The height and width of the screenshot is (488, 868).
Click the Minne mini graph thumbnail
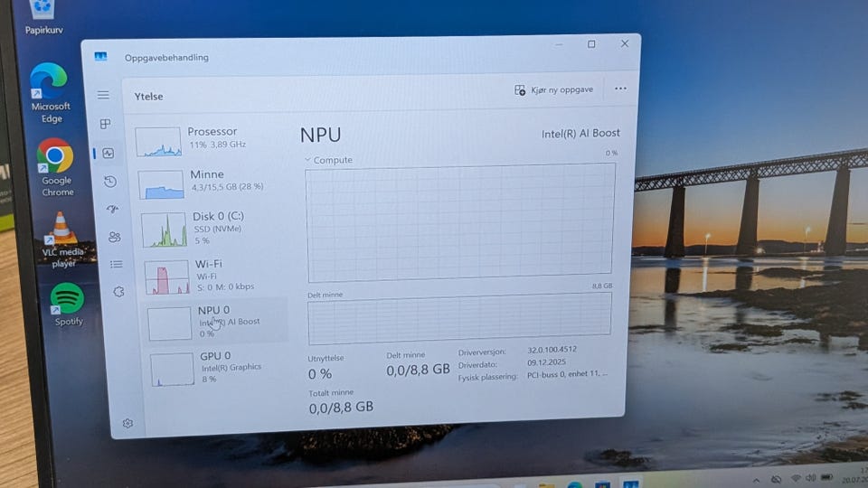161,184
